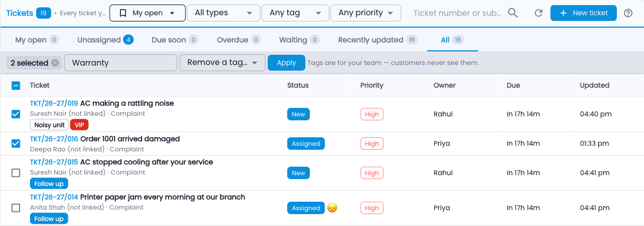Open the My open saved view dropdown
This screenshot has width=644, height=226.
click(147, 13)
